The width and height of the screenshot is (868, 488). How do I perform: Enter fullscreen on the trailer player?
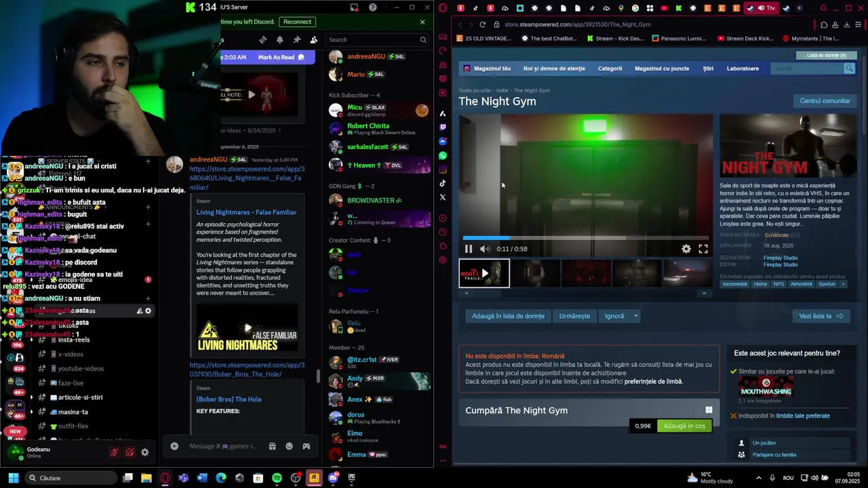pyautogui.click(x=703, y=249)
